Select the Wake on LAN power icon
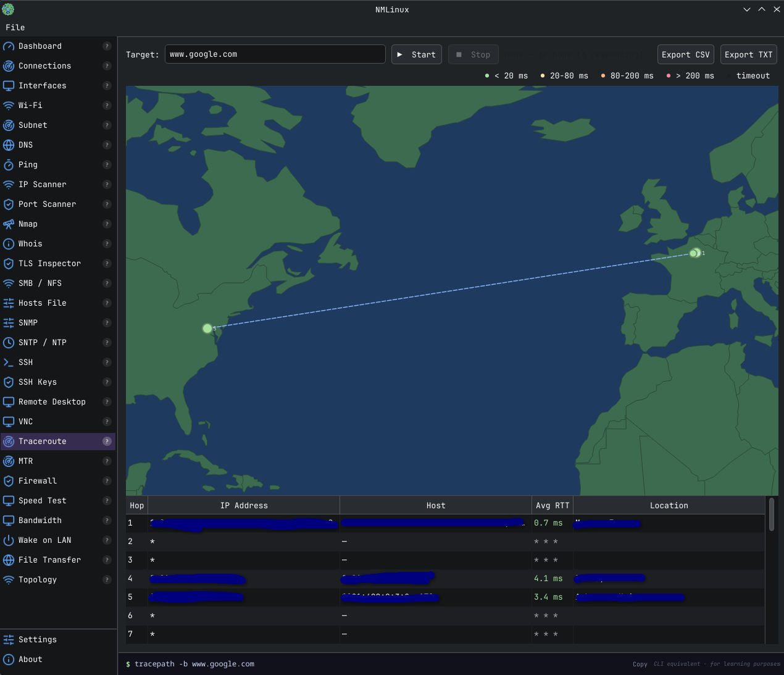 tap(9, 540)
